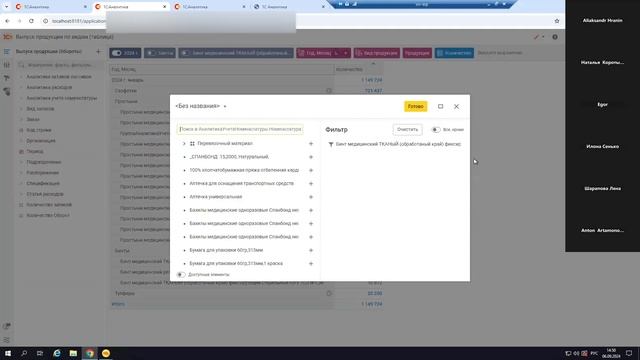Click the 'Туфероы' row in table
640x360 pixels.
click(247, 293)
